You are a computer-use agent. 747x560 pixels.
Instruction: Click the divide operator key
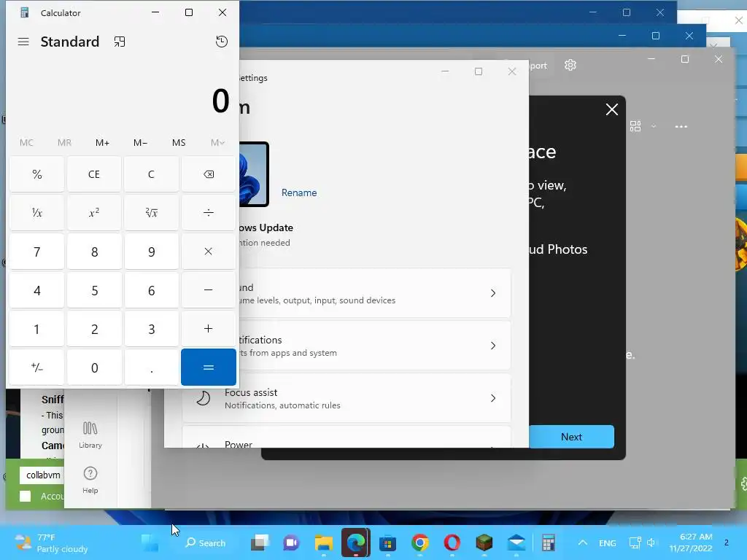click(x=209, y=212)
